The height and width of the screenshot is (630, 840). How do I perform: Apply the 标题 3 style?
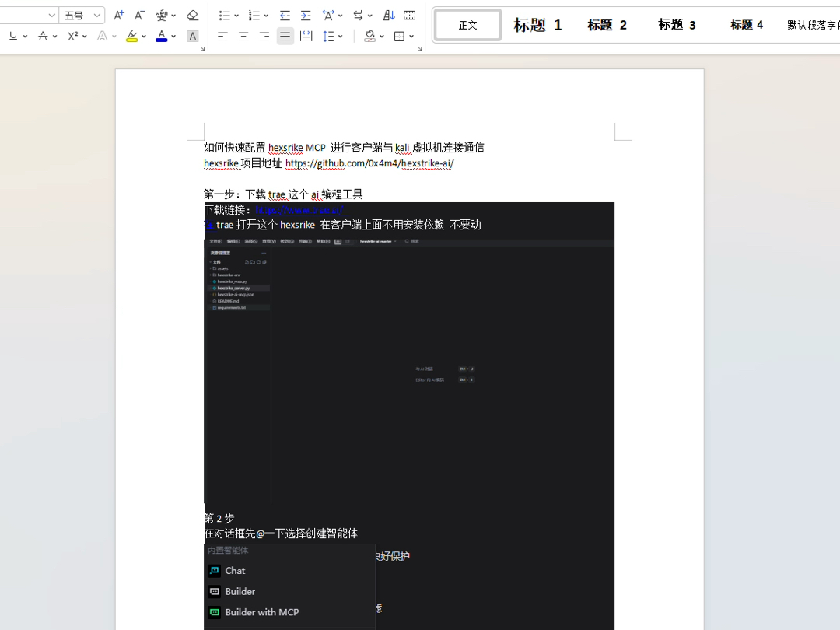[x=677, y=25]
